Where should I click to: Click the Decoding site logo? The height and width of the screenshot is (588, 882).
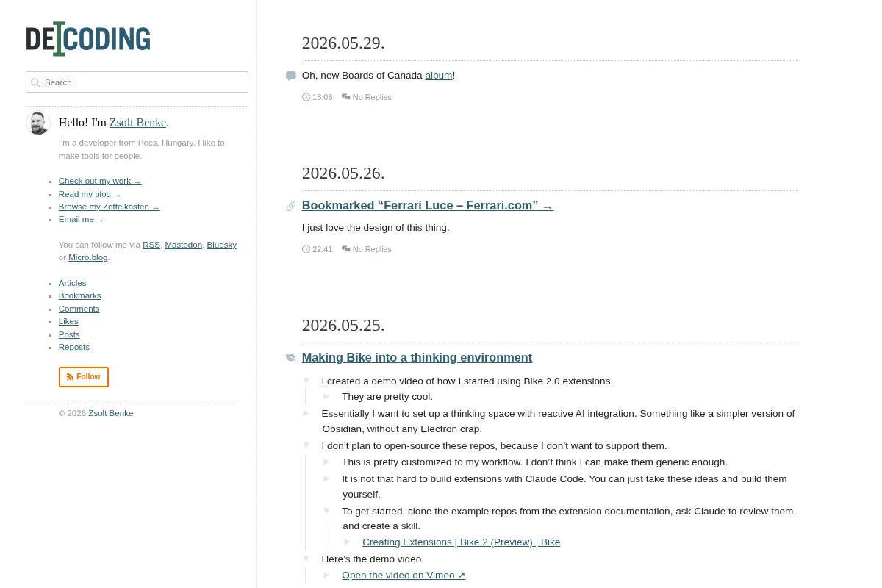click(88, 39)
